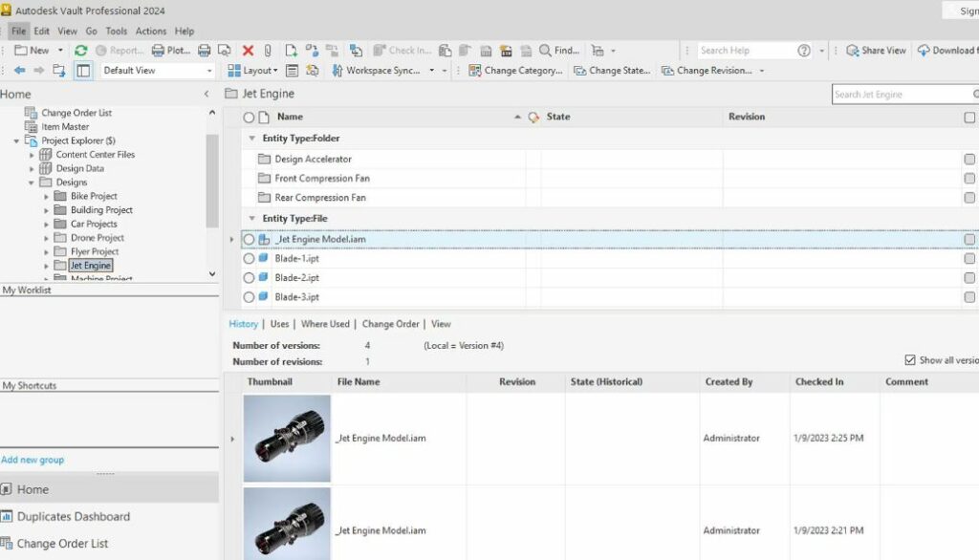The height and width of the screenshot is (560, 979).
Task: Switch to the Where Used tab
Action: point(325,324)
